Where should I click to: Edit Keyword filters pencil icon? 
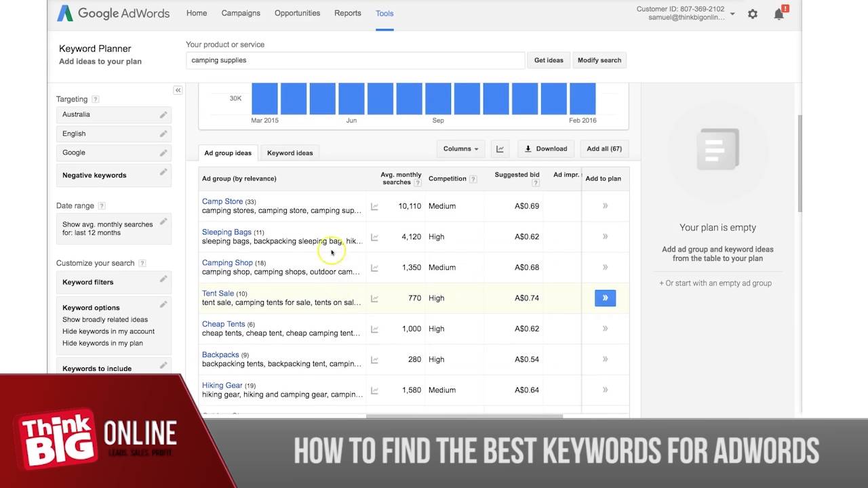click(163, 279)
